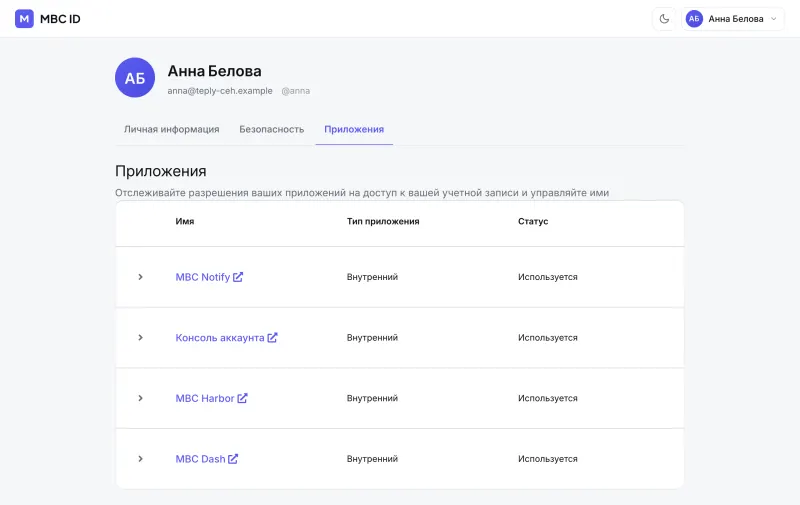Click external-link icon next to MBC Dash

click(x=233, y=459)
